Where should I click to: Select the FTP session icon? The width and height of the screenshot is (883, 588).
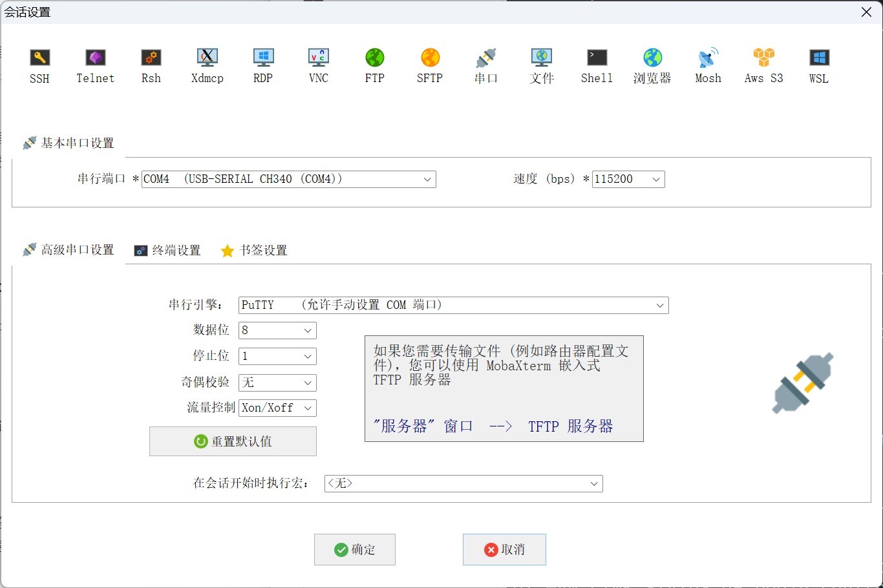[x=375, y=66]
